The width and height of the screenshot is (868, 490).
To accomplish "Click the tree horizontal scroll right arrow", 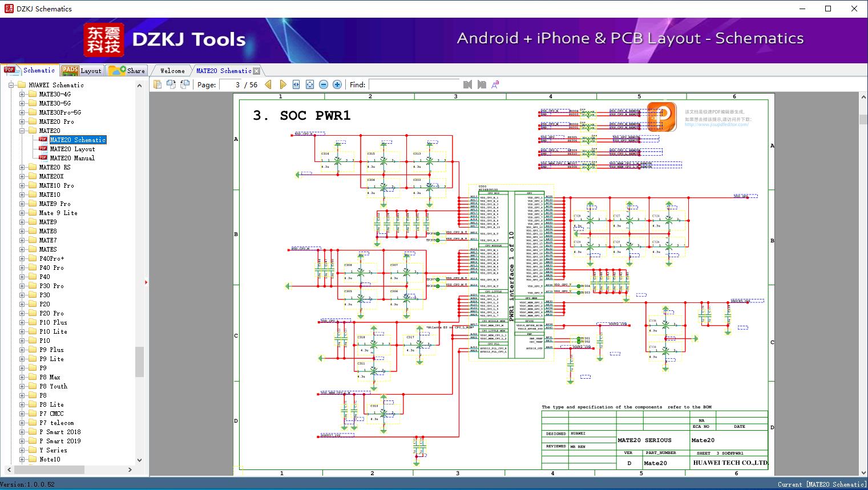I will coord(130,469).
